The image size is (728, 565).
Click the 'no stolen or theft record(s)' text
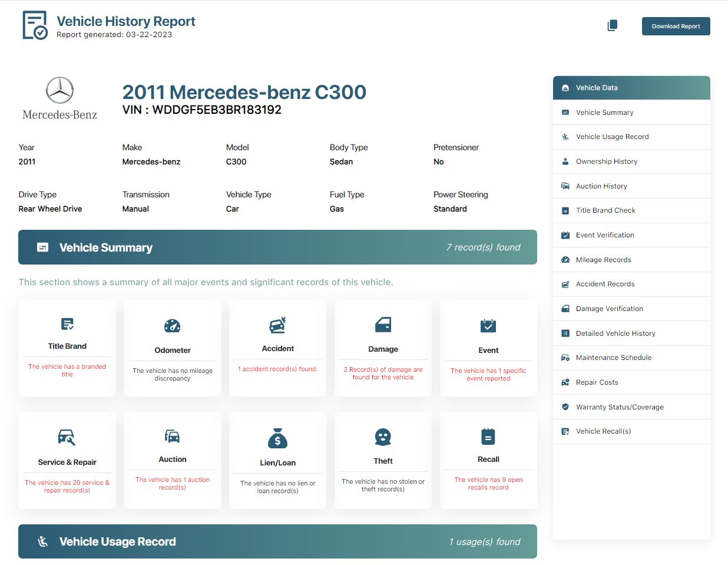[383, 485]
